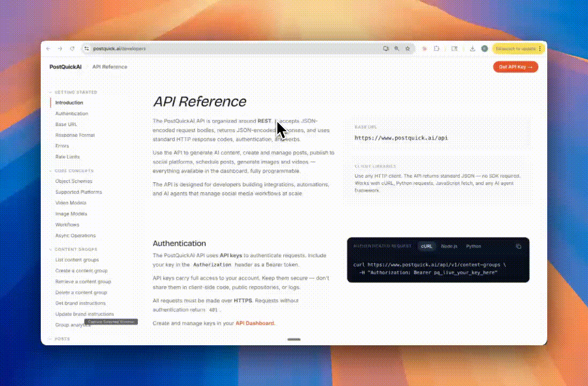588x386 pixels.
Task: Open site information icon in address bar
Action: click(86, 49)
